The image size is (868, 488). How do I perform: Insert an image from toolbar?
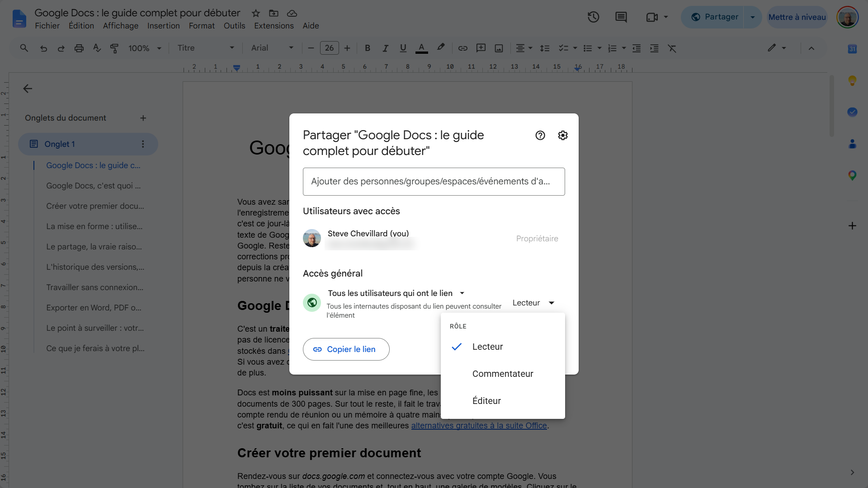pyautogui.click(x=499, y=48)
